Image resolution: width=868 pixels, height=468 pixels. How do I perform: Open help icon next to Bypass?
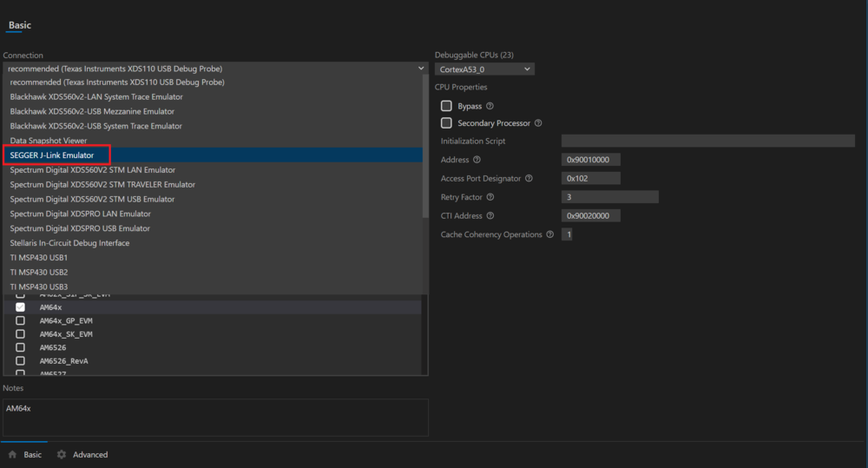490,106
